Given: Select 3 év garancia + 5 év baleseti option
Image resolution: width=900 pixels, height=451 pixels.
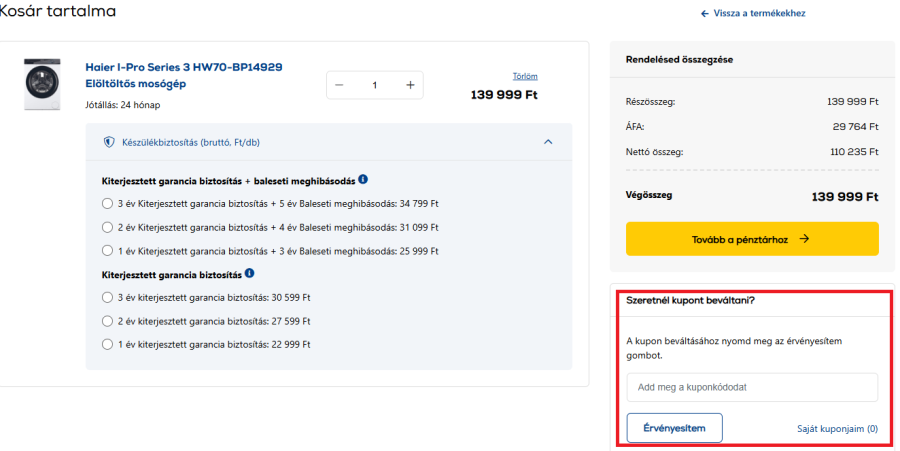Looking at the screenshot, I should pos(108,203).
